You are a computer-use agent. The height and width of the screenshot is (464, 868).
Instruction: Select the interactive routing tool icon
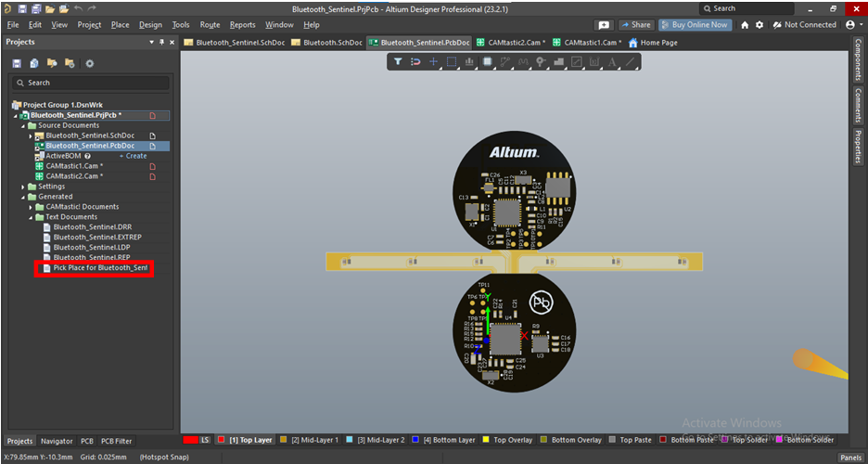tap(505, 62)
